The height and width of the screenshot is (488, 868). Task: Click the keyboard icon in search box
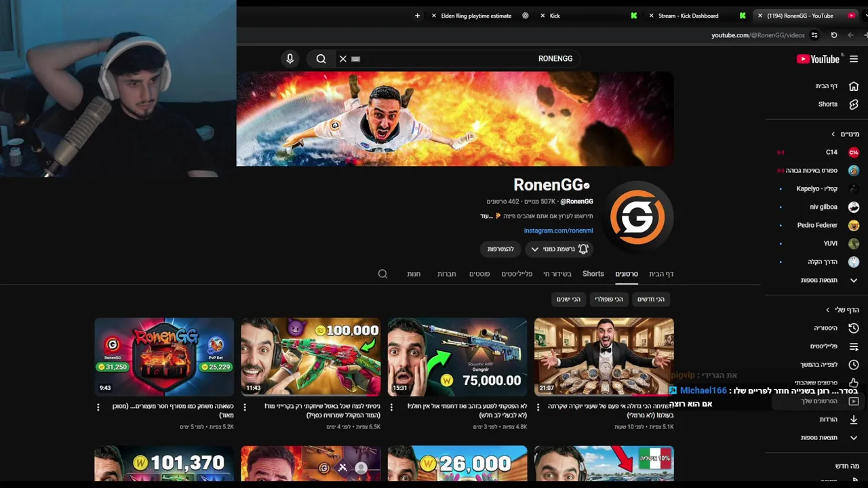coord(355,59)
